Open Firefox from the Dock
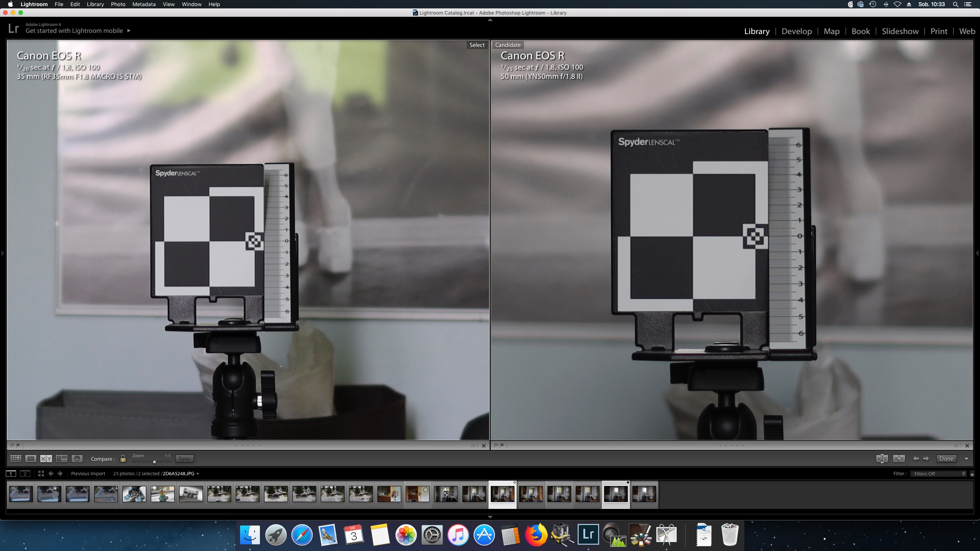980x551 pixels. [x=536, y=535]
